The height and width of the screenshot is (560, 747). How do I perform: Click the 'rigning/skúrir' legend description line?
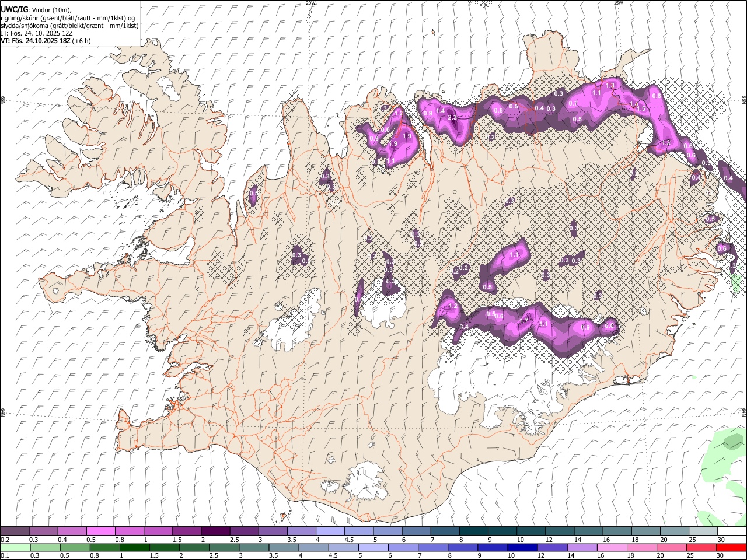point(68,18)
